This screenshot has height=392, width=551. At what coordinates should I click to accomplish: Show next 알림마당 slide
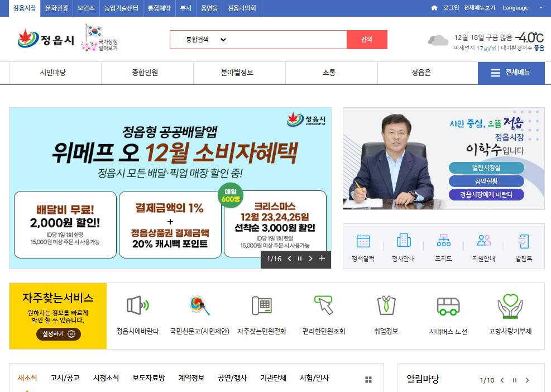[527, 380]
